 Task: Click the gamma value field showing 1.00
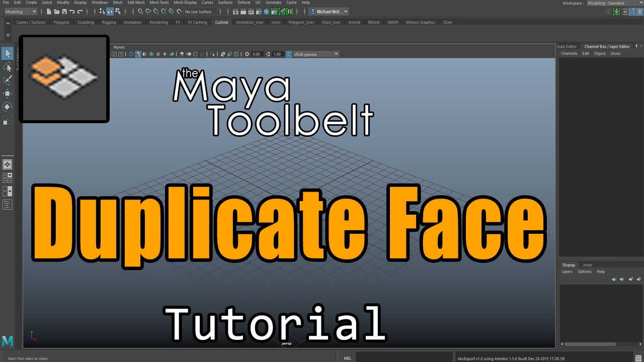coord(277,54)
